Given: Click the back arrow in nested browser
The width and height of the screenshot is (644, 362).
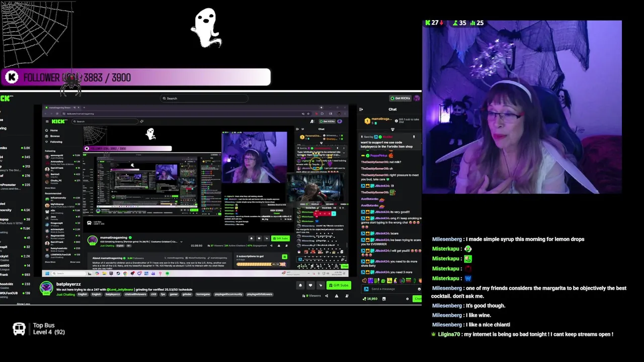Looking at the screenshot, I should click(x=45, y=113).
